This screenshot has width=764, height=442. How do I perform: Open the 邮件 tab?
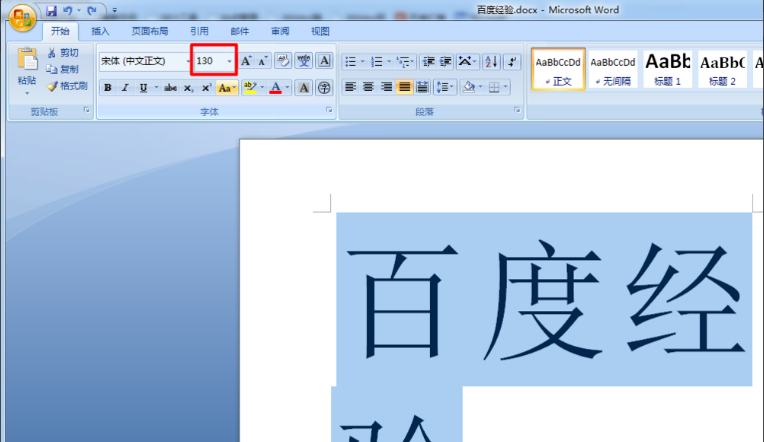[239, 31]
